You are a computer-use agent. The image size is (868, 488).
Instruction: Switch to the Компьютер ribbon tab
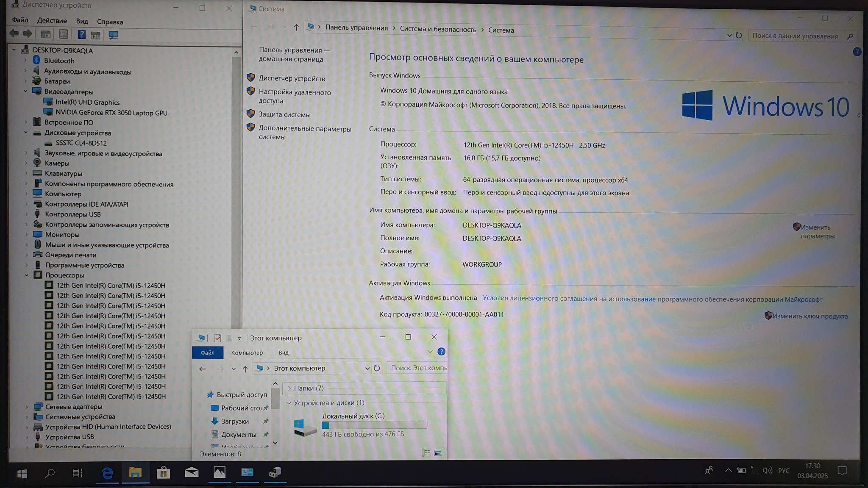tap(247, 352)
